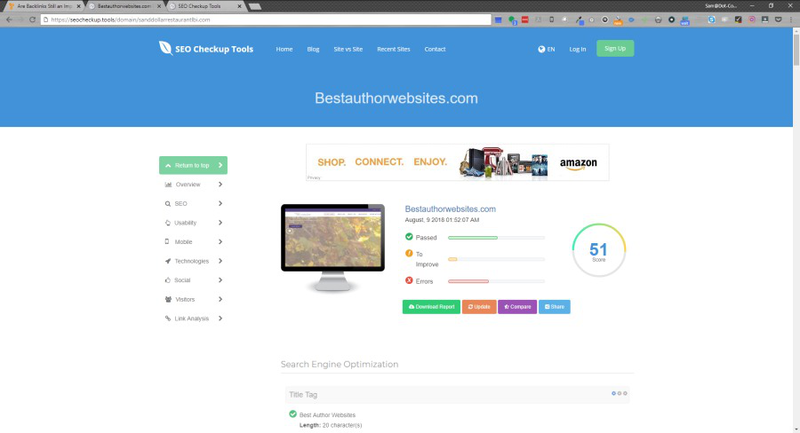Click the purple Compare button
The width and height of the screenshot is (800, 433).
coord(517,307)
